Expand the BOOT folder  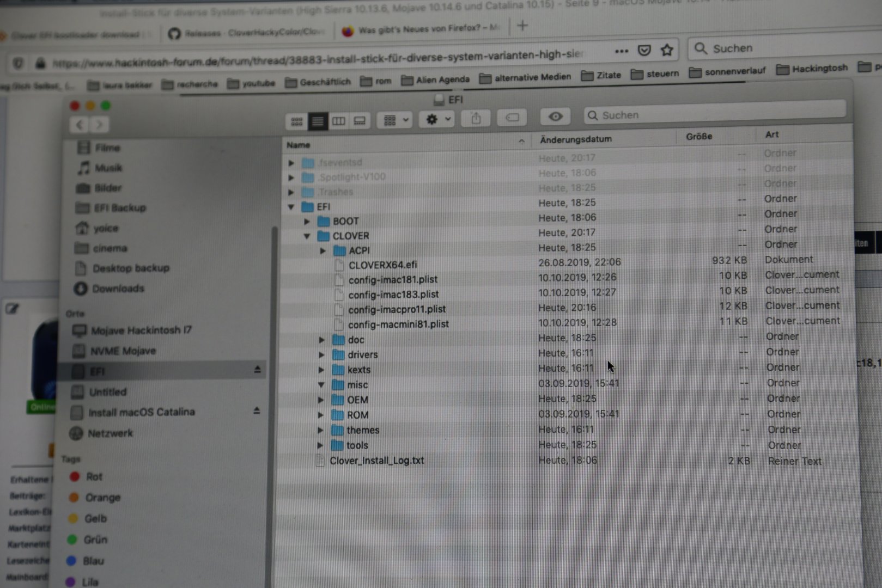click(x=307, y=222)
